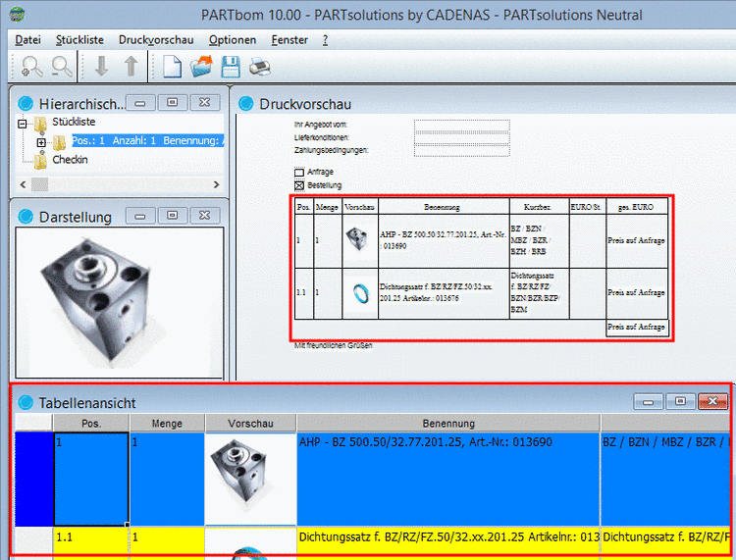Open the Optionen menu
The height and width of the screenshot is (560, 736).
pyautogui.click(x=233, y=40)
